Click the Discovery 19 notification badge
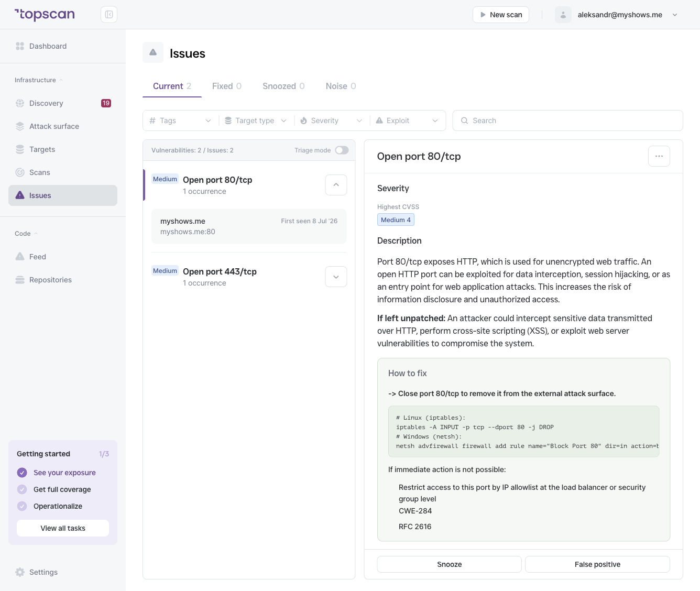 point(106,103)
